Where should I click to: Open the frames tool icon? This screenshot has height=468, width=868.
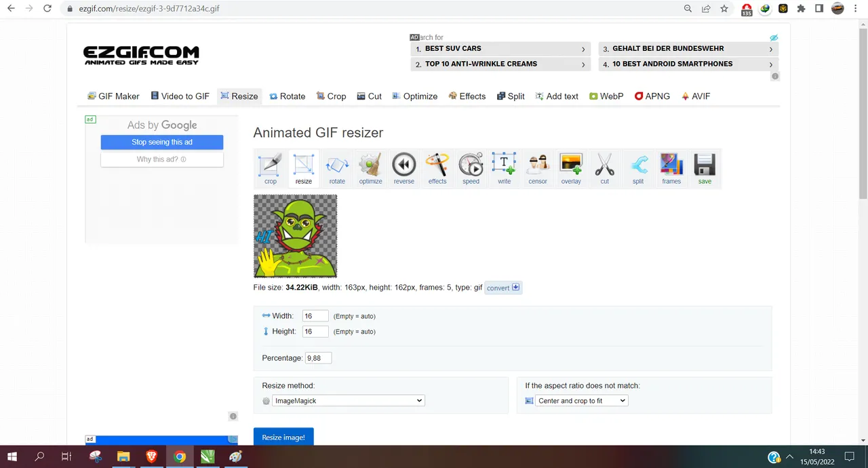click(x=671, y=168)
